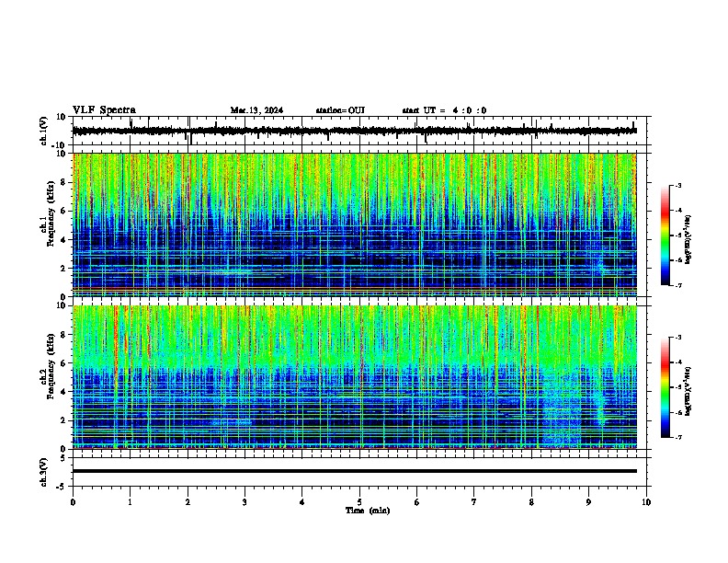Image resolution: width=728 pixels, height=563 pixels.
Task: Click the time axis tick label "9"
Action: click(x=588, y=502)
